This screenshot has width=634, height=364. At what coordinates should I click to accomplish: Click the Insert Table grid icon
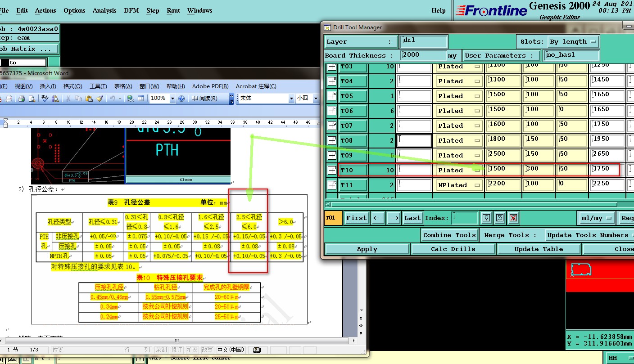(141, 99)
